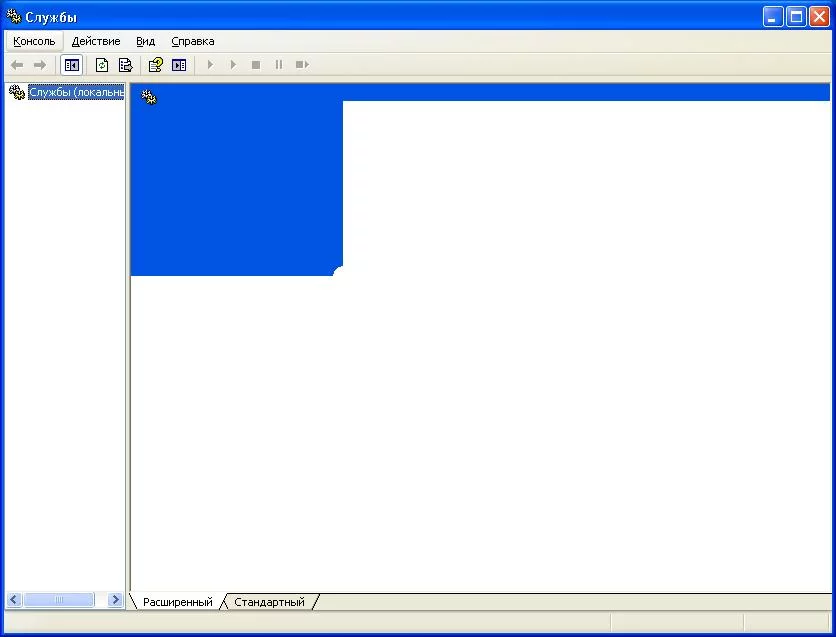Open the Справка menu
836x637 pixels.
click(193, 41)
